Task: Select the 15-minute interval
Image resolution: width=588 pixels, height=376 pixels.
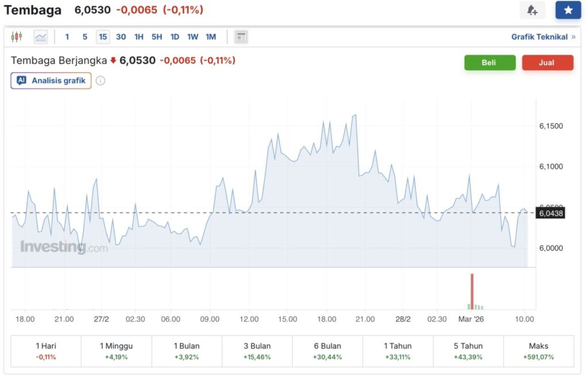Action: [x=103, y=37]
